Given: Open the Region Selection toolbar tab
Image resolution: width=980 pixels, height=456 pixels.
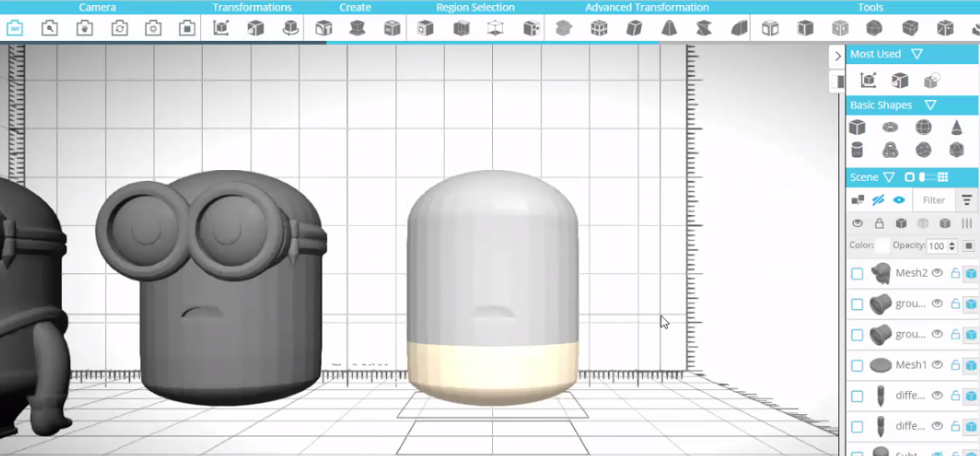Looking at the screenshot, I should [x=475, y=8].
